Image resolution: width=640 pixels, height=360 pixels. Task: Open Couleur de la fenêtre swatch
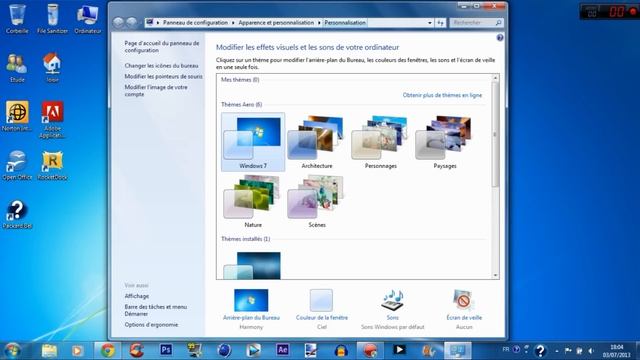click(x=321, y=300)
